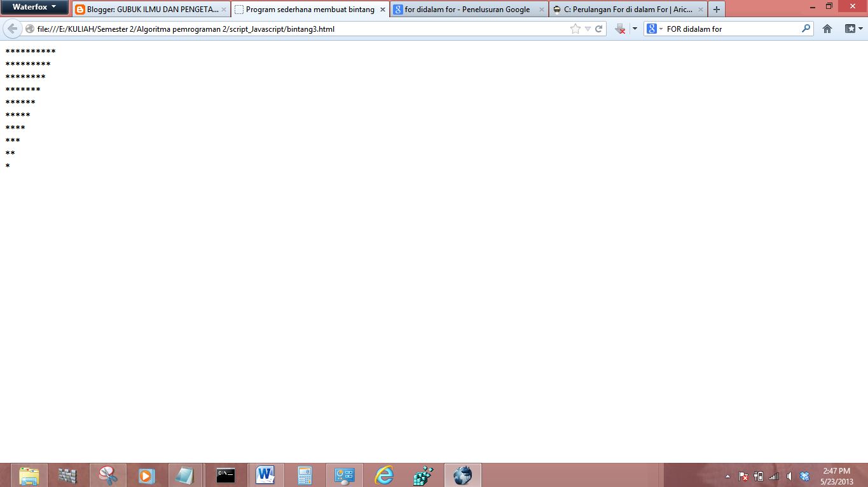This screenshot has width=868, height=487.
Task: Open the Perulangan For di dalam For tab
Action: tap(627, 10)
